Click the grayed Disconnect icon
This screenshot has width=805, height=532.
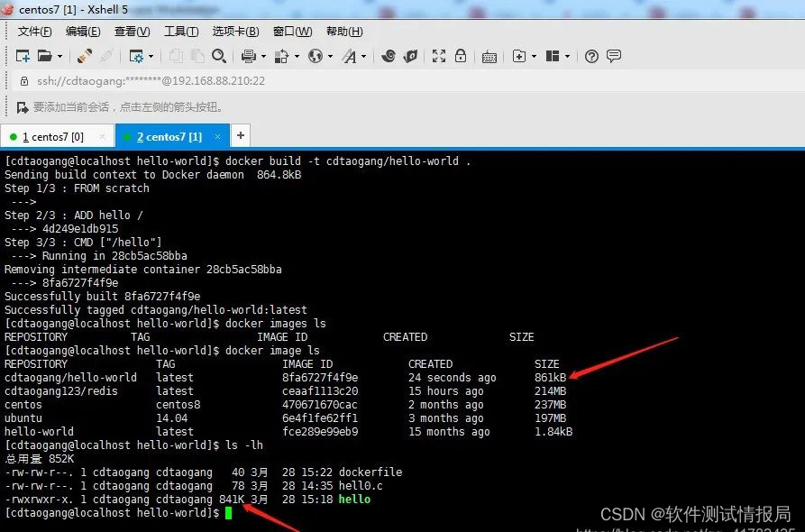coord(105,56)
